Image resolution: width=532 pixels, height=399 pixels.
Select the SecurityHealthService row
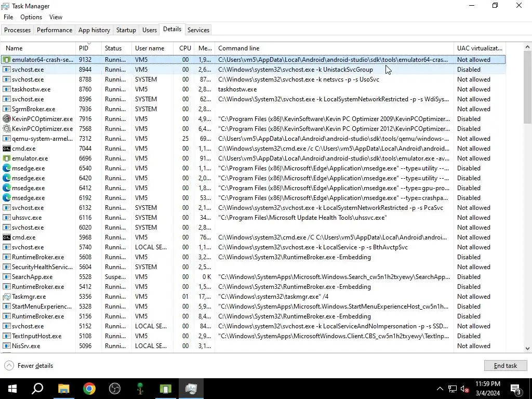(253, 267)
